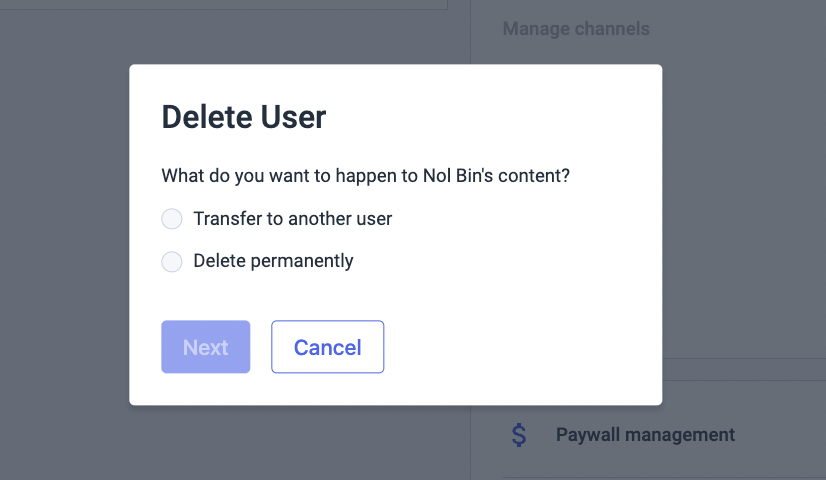This screenshot has width=826, height=480.
Task: Click the dimmed area left of Manage channels
Action: (487, 28)
